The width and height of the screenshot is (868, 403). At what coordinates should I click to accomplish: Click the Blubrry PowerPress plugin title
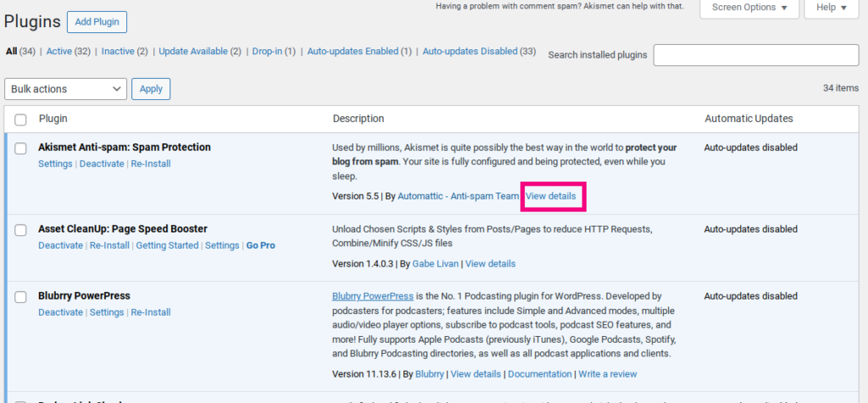tap(84, 296)
